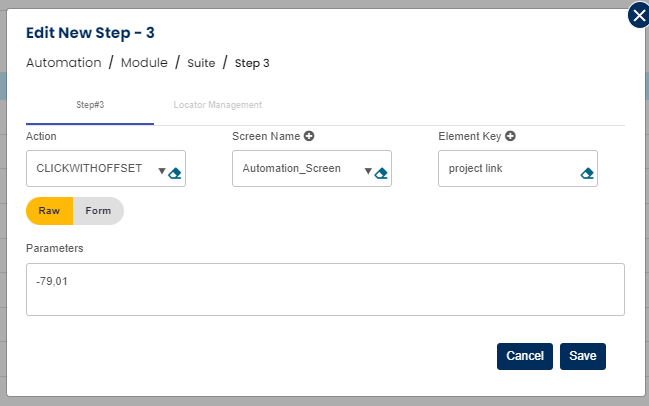Add a new Element Key via plus icon
This screenshot has height=406, width=649.
click(x=510, y=136)
